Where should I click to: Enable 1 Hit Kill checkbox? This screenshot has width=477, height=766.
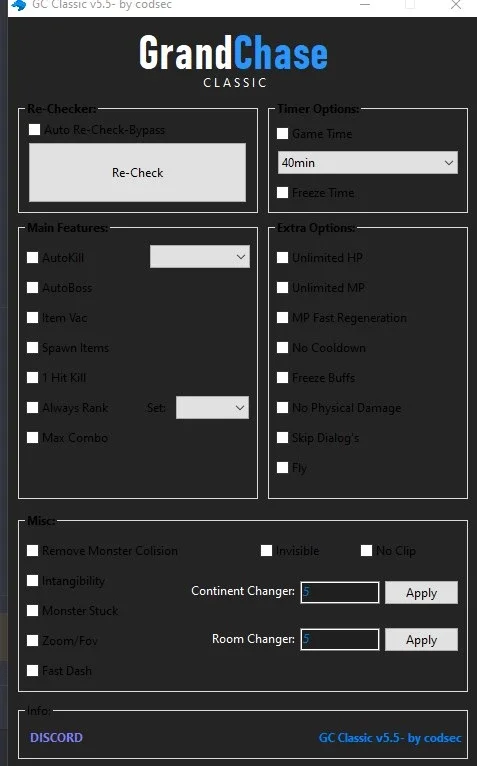pos(33,377)
